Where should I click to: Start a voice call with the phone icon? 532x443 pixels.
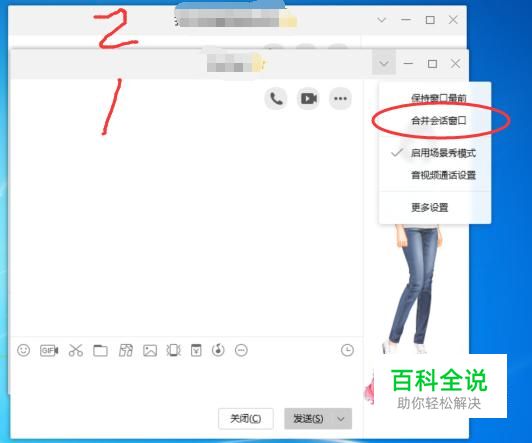click(276, 99)
